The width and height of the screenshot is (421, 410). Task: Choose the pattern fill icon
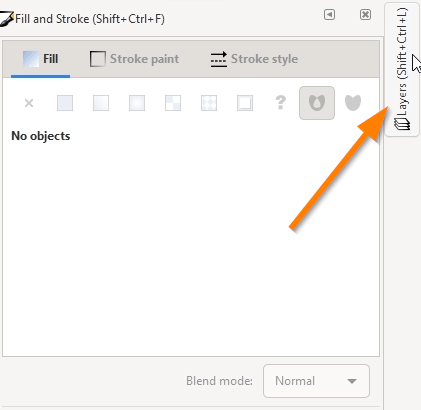tap(209, 103)
